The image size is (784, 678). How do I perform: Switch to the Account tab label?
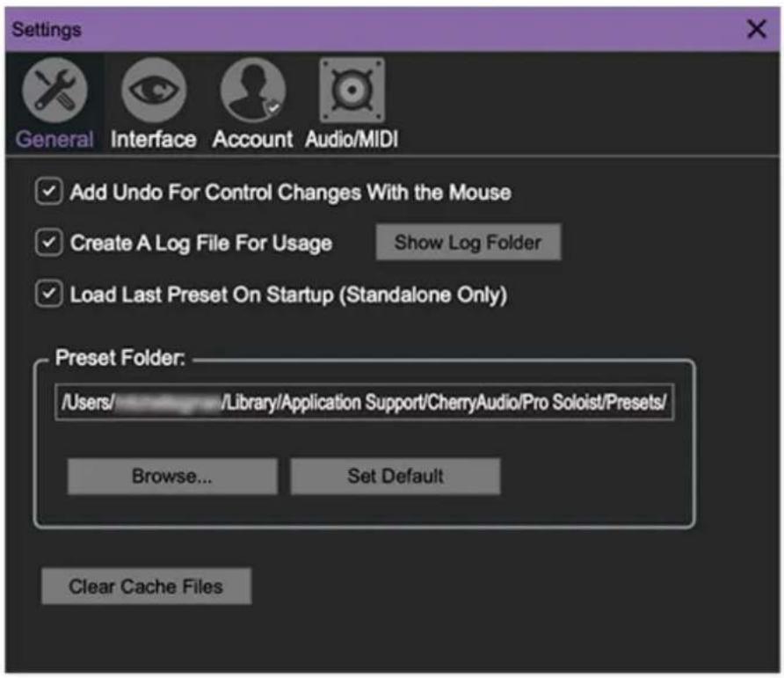(x=253, y=139)
